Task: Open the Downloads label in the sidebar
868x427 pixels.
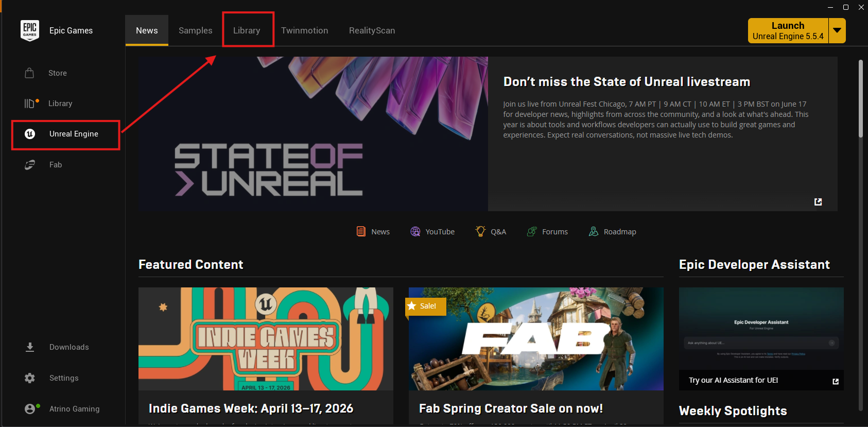Action: (69, 347)
